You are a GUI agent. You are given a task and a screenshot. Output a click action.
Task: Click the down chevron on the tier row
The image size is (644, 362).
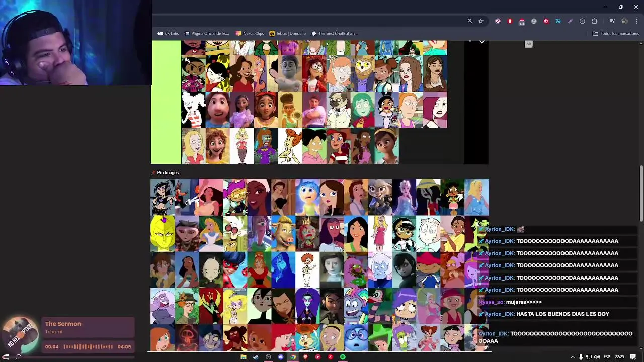point(482,42)
